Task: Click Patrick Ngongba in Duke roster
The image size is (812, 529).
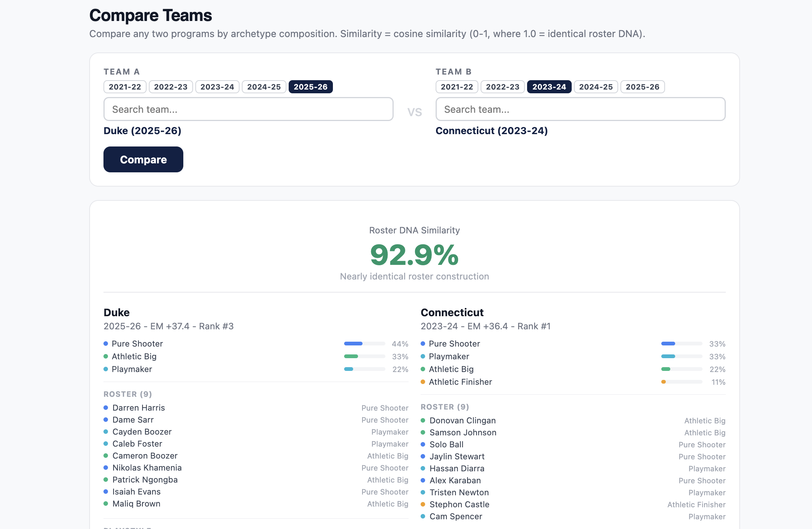Action: (x=145, y=480)
